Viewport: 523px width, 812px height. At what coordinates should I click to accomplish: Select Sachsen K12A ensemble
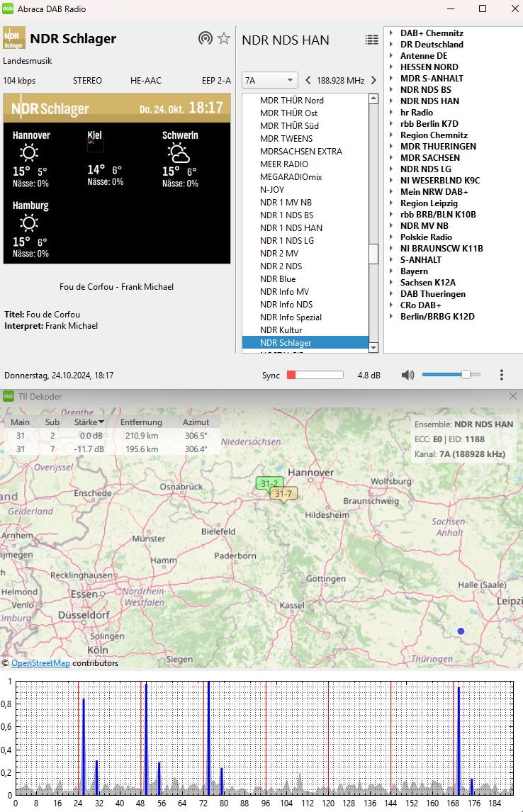pos(428,283)
